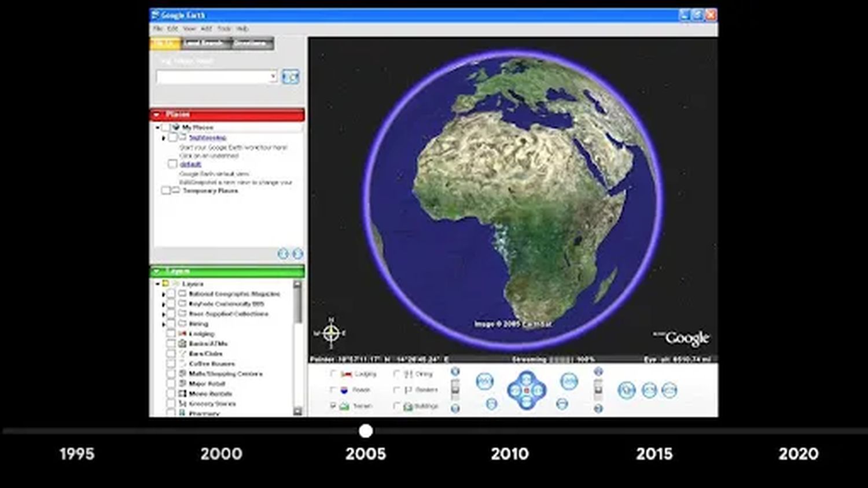Open the search input dropdown arrow
The image size is (868, 488).
[x=273, y=77]
